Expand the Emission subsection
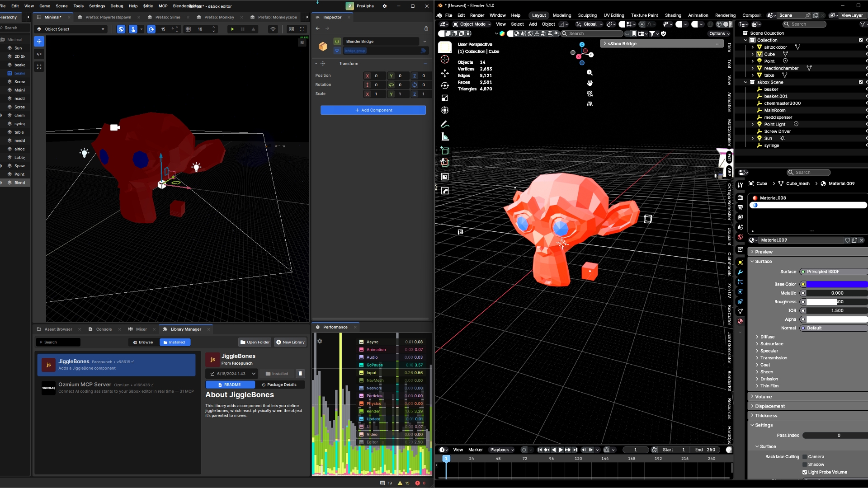868x488 pixels. coord(769,379)
